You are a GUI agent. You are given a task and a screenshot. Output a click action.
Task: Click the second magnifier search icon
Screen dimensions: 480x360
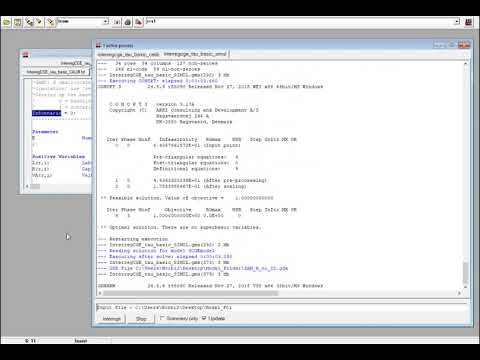pyautogui.click(x=40, y=22)
